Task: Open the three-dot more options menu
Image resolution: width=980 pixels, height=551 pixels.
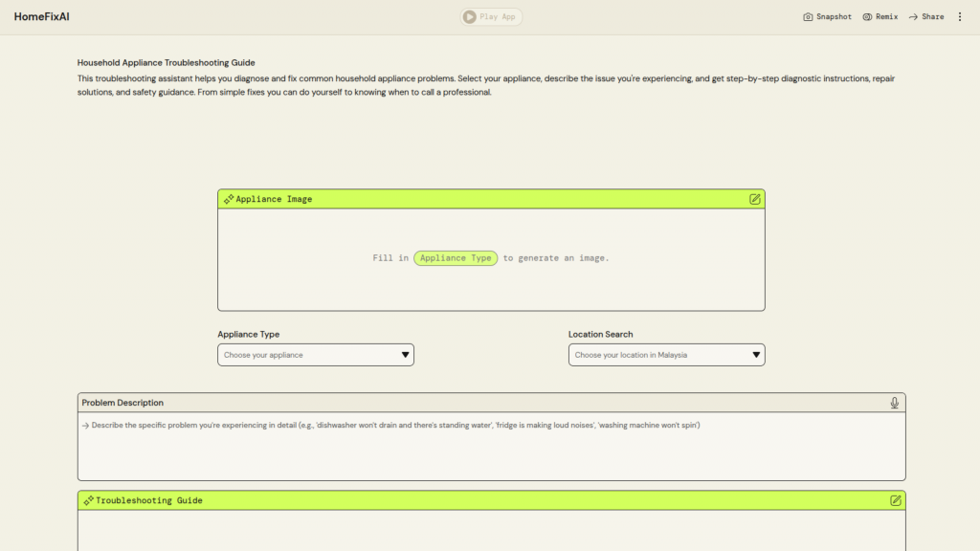Action: click(960, 17)
